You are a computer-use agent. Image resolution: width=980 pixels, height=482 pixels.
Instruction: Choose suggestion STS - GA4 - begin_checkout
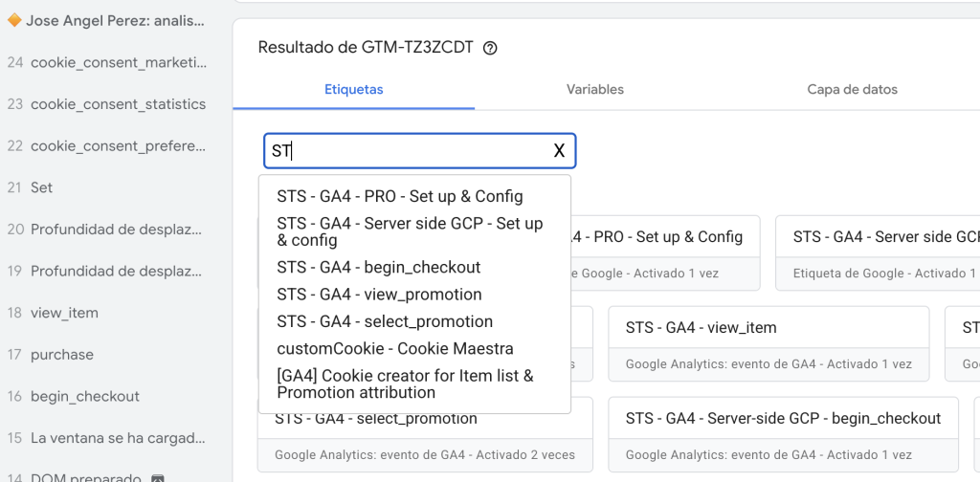pyautogui.click(x=379, y=267)
